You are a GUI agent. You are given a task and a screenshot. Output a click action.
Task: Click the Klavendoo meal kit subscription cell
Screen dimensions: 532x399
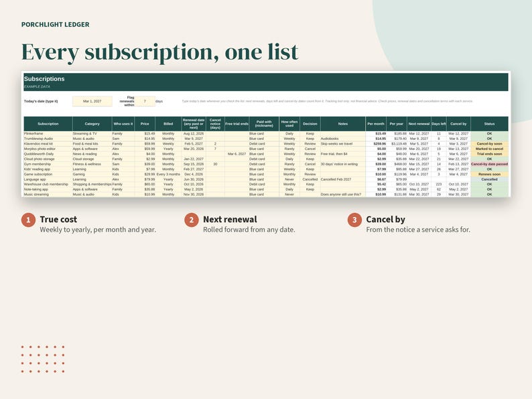(48, 144)
